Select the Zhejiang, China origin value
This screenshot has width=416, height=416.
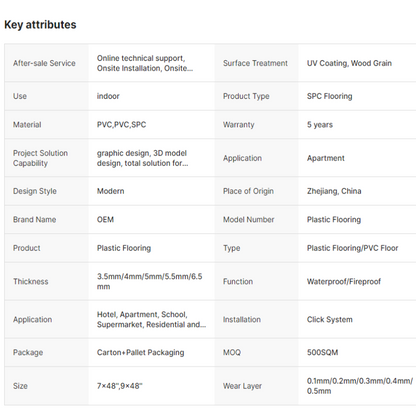click(334, 191)
